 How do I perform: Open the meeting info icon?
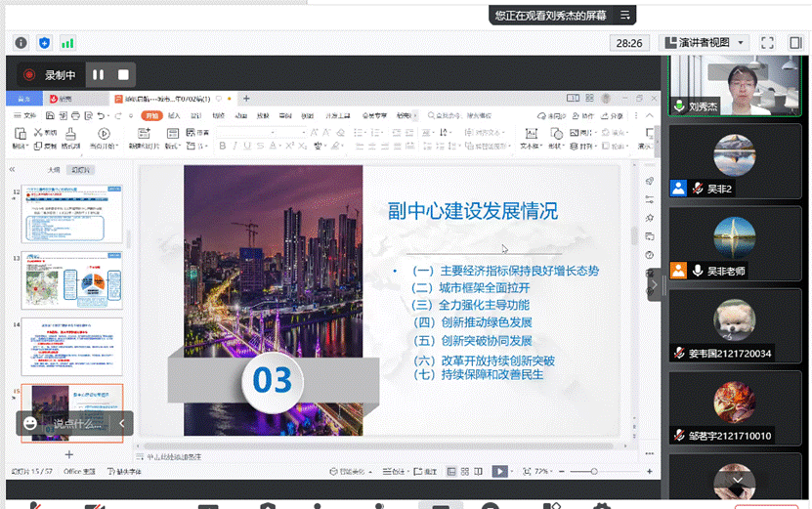(x=21, y=43)
